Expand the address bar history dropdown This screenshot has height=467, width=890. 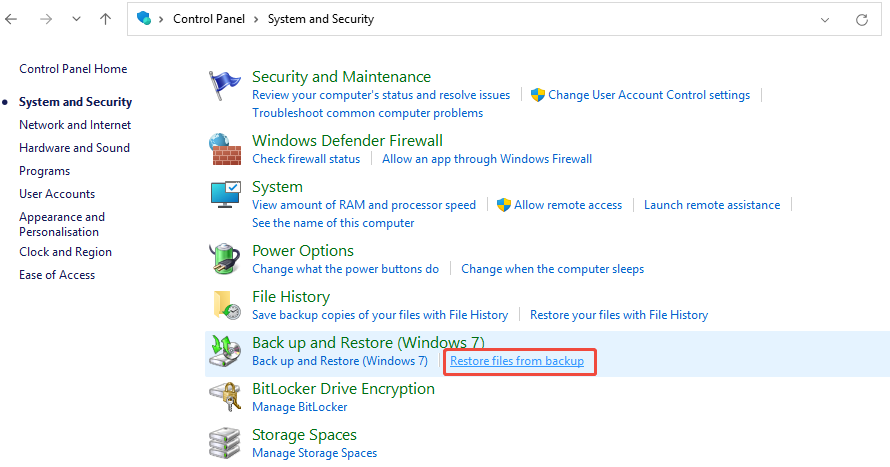click(824, 19)
